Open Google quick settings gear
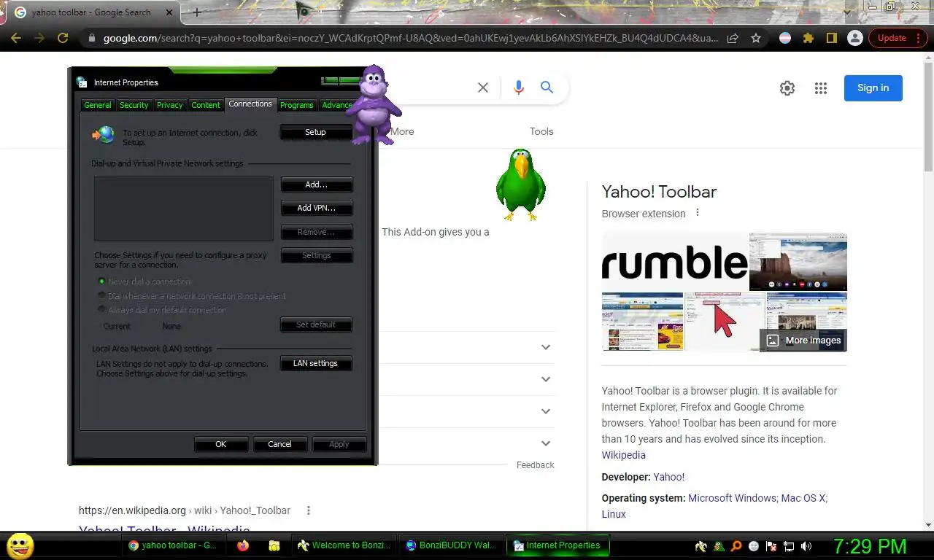This screenshot has width=934, height=560. [787, 88]
